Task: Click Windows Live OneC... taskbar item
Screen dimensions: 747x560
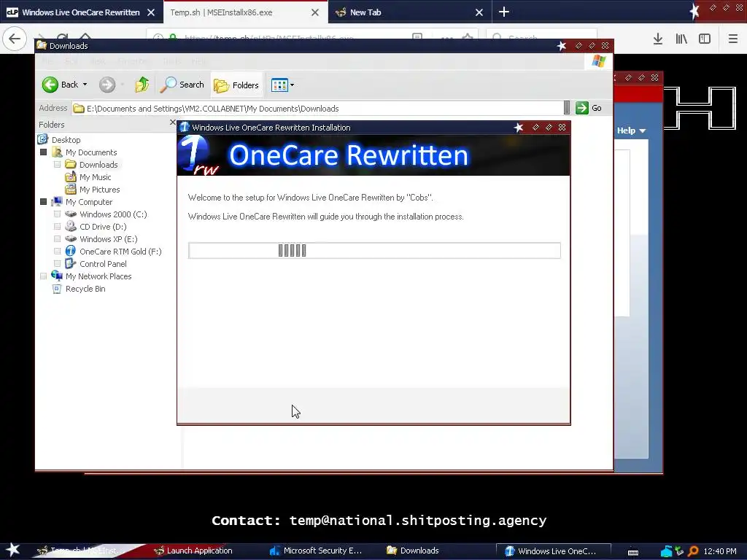Action: click(x=553, y=551)
